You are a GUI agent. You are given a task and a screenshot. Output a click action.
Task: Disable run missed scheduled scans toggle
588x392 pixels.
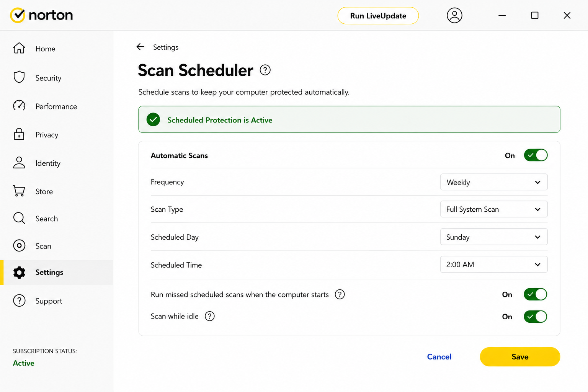(x=536, y=294)
